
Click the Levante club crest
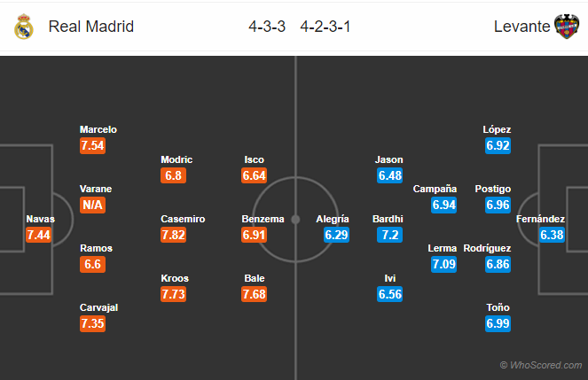point(567,27)
